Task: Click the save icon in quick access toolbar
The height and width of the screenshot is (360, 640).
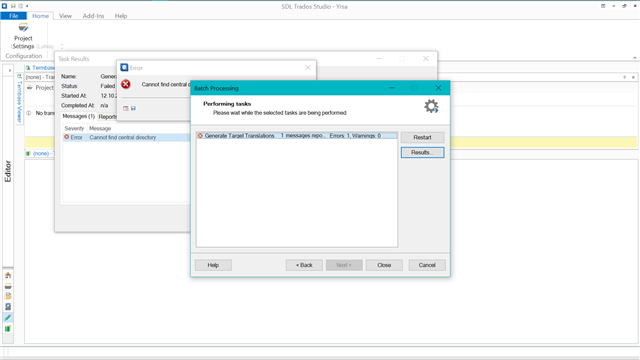Action: pyautogui.click(x=13, y=6)
